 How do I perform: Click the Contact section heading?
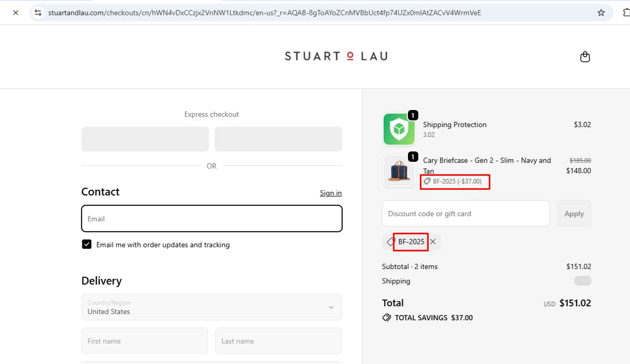(x=100, y=192)
